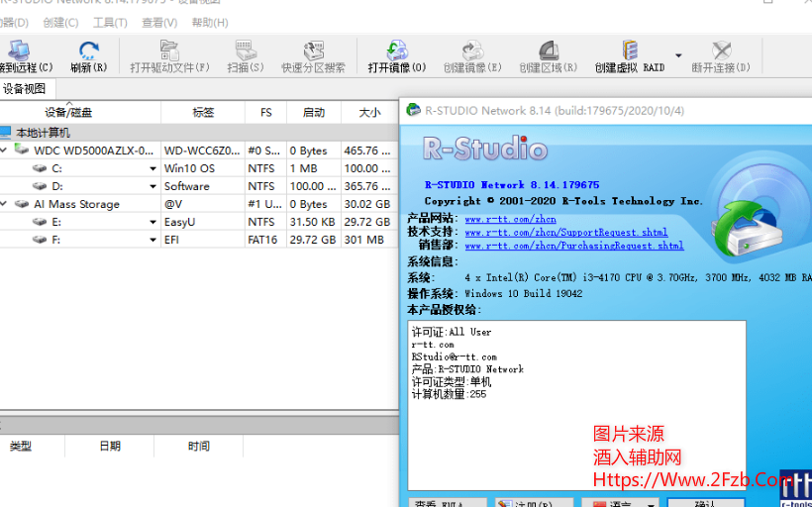Open the dropdown arrow beside Create Virtual RAID
The height and width of the screenshot is (507, 812).
pyautogui.click(x=678, y=55)
